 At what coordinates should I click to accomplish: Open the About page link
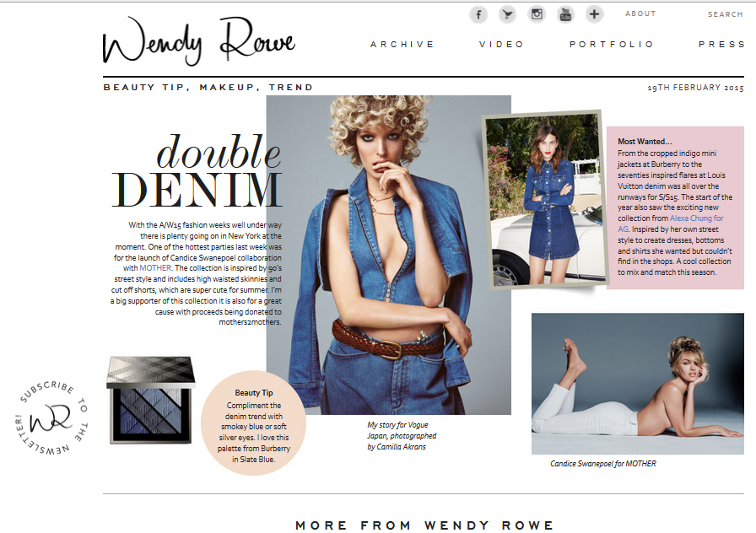coord(640,13)
